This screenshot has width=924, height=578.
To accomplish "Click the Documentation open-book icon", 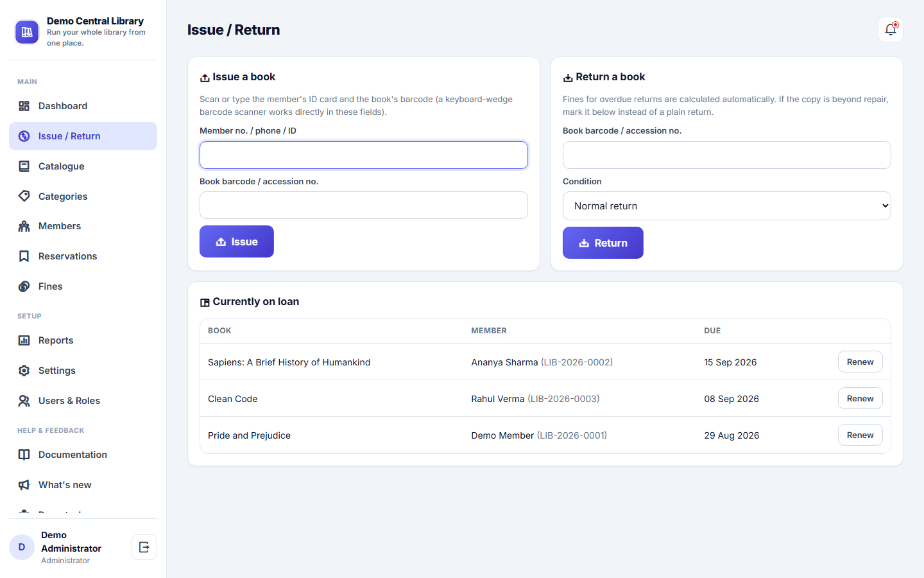I will pyautogui.click(x=24, y=455).
